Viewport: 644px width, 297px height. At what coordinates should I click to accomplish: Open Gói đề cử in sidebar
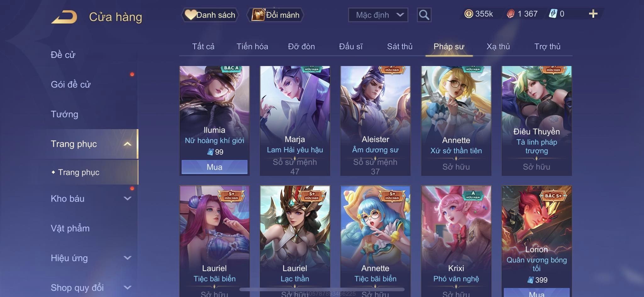click(71, 84)
